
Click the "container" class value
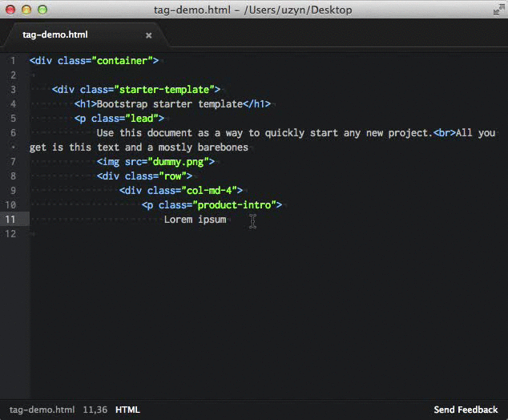pos(122,61)
